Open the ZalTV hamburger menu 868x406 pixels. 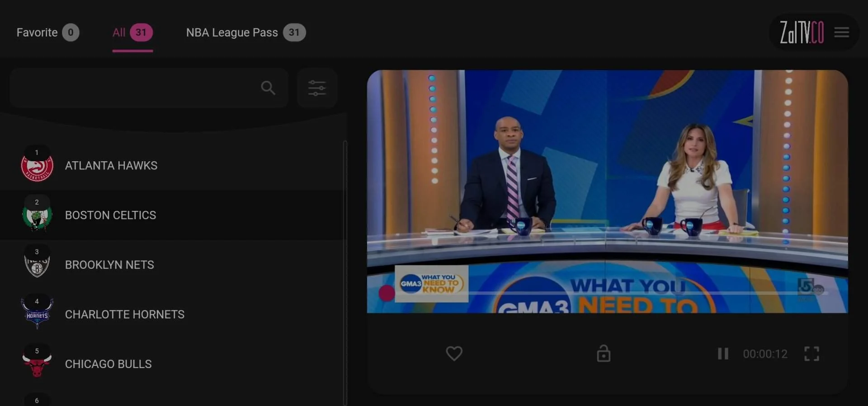click(x=841, y=33)
